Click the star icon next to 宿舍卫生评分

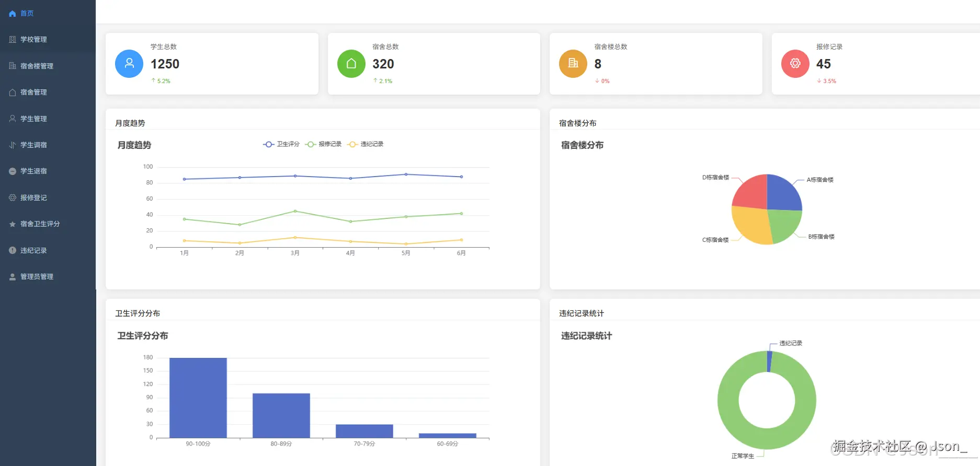click(13, 224)
